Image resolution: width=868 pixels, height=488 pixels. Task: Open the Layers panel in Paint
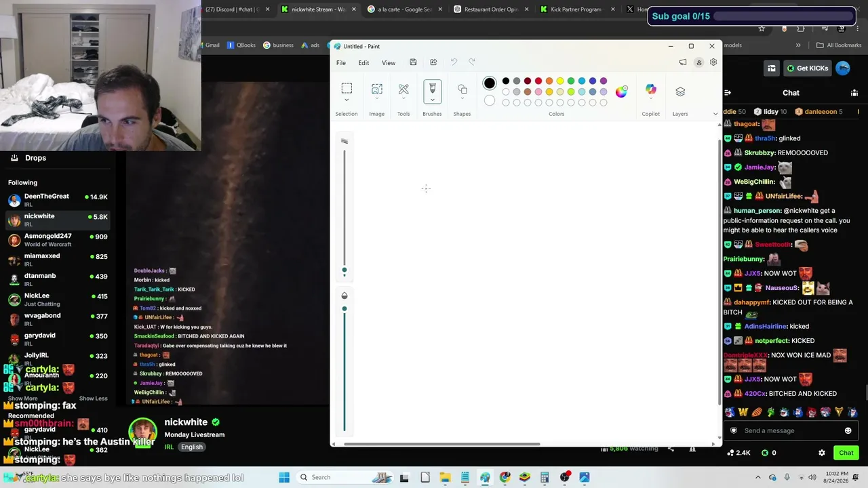point(680,91)
